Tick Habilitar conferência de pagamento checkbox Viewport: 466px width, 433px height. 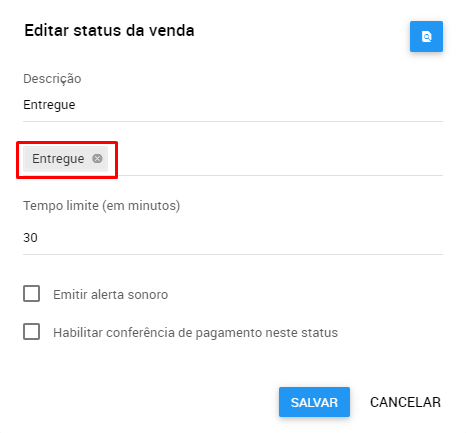[x=31, y=332]
